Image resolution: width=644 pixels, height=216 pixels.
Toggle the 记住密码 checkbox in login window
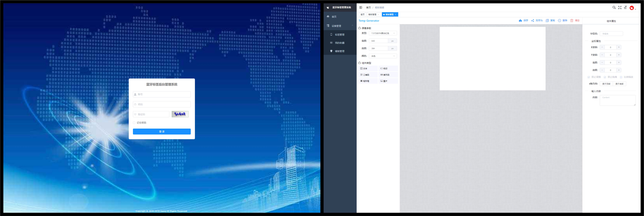(134, 123)
